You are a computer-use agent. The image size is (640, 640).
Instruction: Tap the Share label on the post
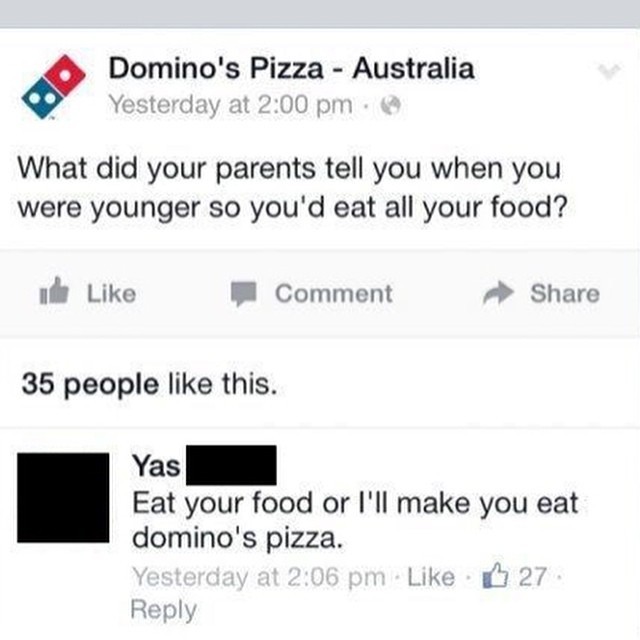click(565, 293)
